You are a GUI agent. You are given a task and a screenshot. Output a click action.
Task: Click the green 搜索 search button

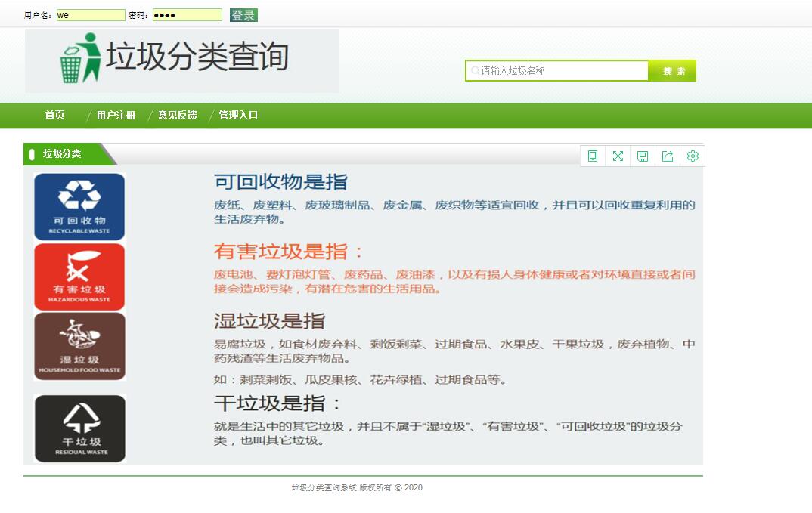click(672, 71)
